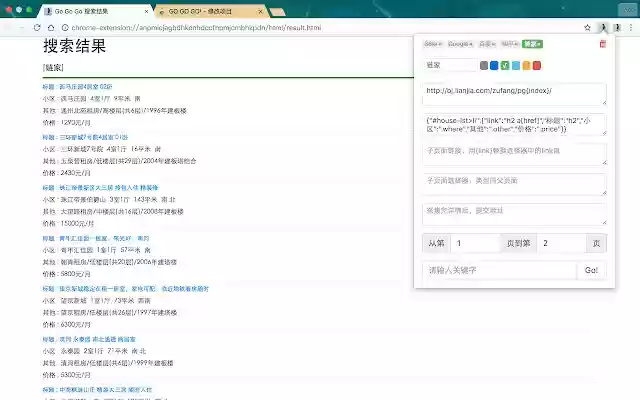Click the Go! button
The height and width of the screenshot is (400, 640).
pos(591,270)
